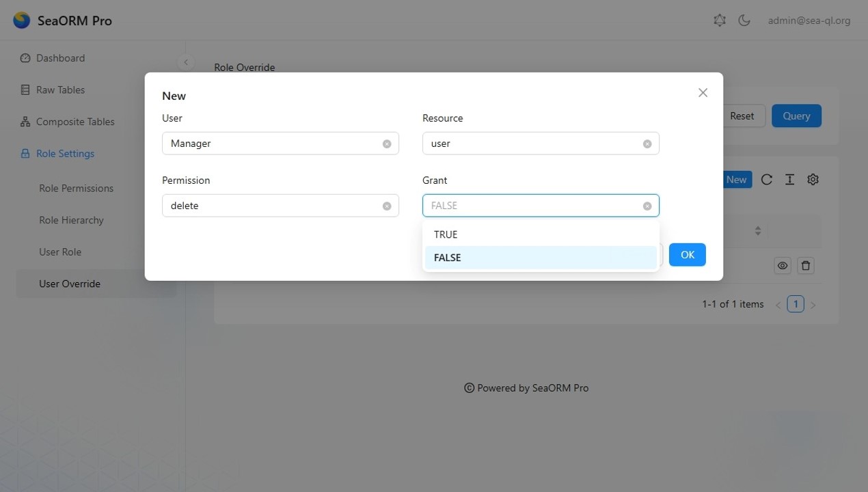Click the SeaORM Pro logo
This screenshot has width=868, height=492.
pyautogui.click(x=22, y=20)
